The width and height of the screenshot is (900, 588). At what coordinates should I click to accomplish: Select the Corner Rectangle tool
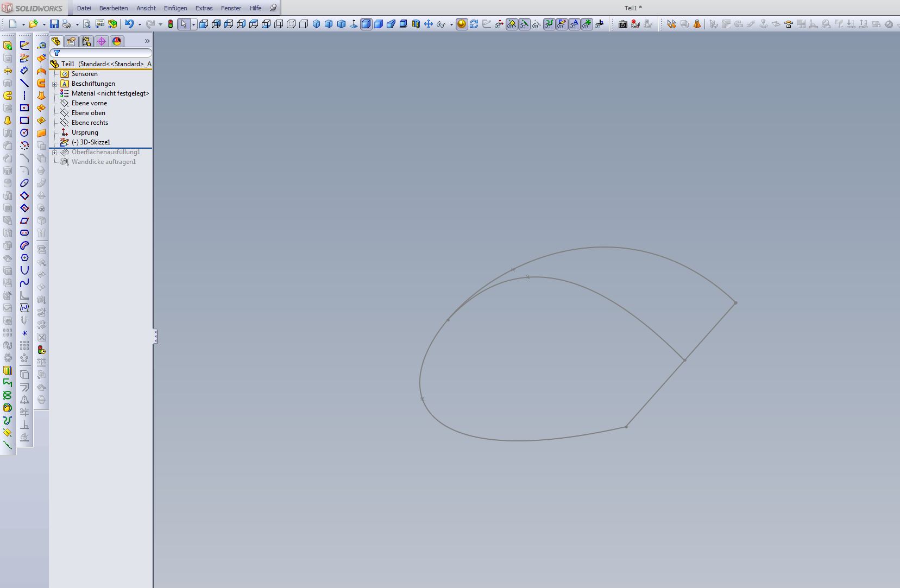pyautogui.click(x=24, y=121)
